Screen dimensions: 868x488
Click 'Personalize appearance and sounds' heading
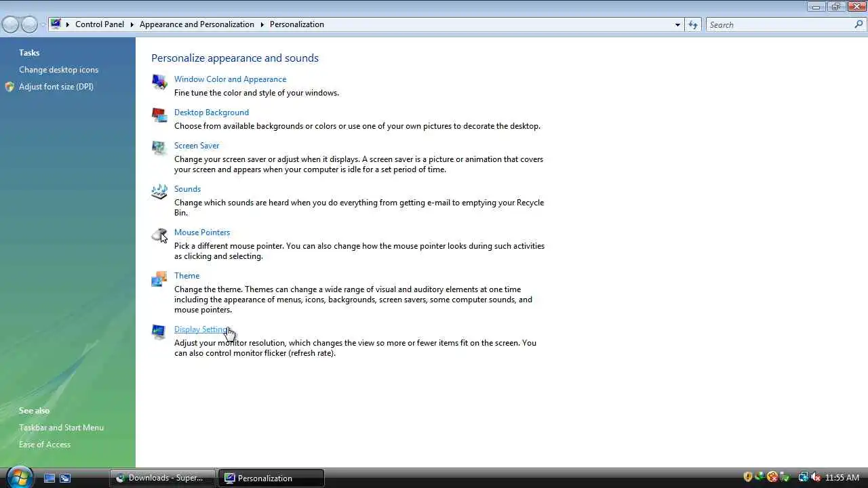235,58
